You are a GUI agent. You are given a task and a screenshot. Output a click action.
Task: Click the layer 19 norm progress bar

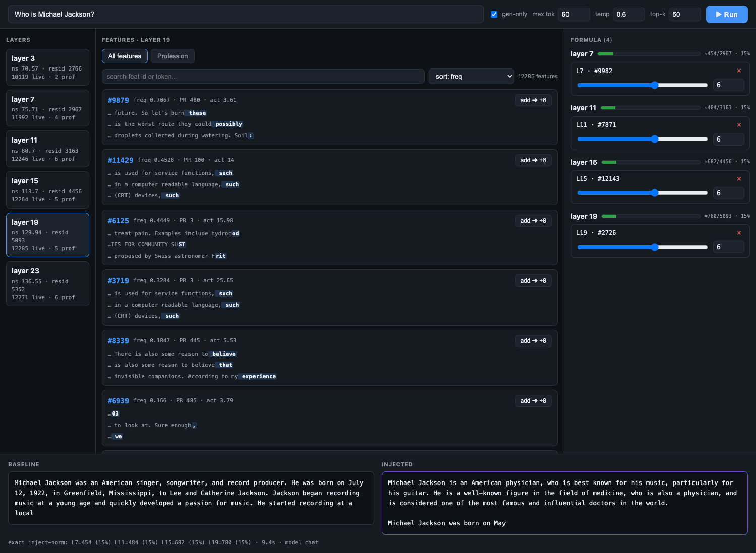[652, 216]
